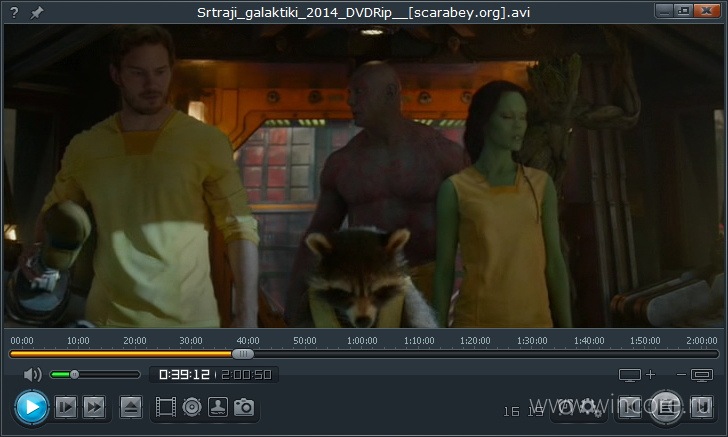Image resolution: width=728 pixels, height=437 pixels.
Task: Increase video size with monitor plus icon
Action: tap(637, 374)
